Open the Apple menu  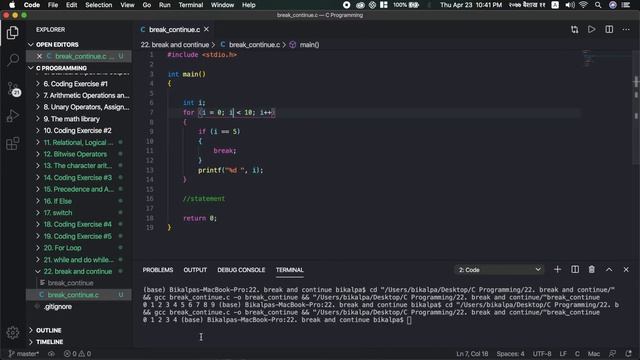(12, 5)
